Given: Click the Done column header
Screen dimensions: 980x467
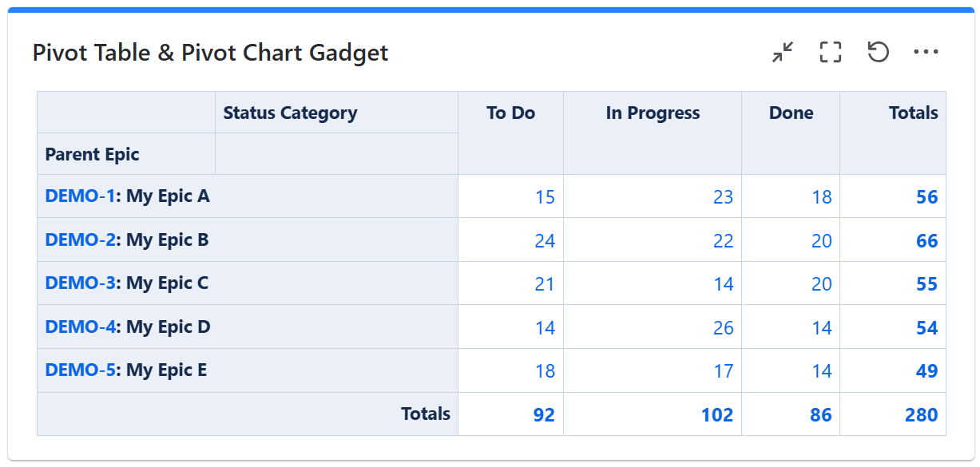Looking at the screenshot, I should 791,113.
